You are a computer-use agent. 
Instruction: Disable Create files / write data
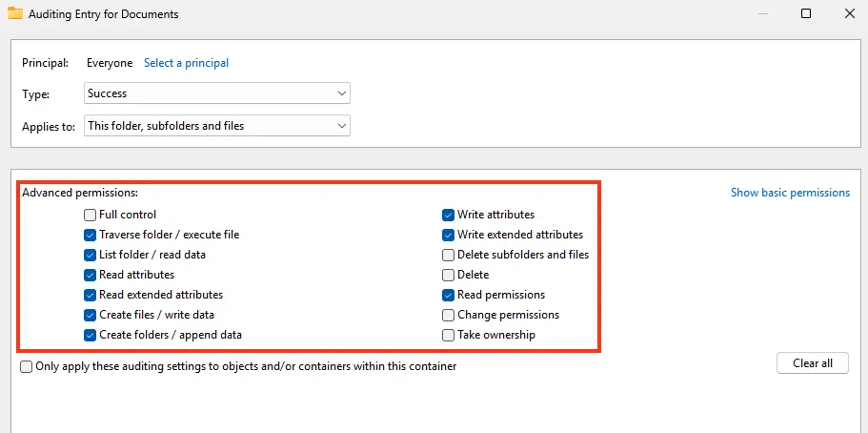pyautogui.click(x=91, y=315)
